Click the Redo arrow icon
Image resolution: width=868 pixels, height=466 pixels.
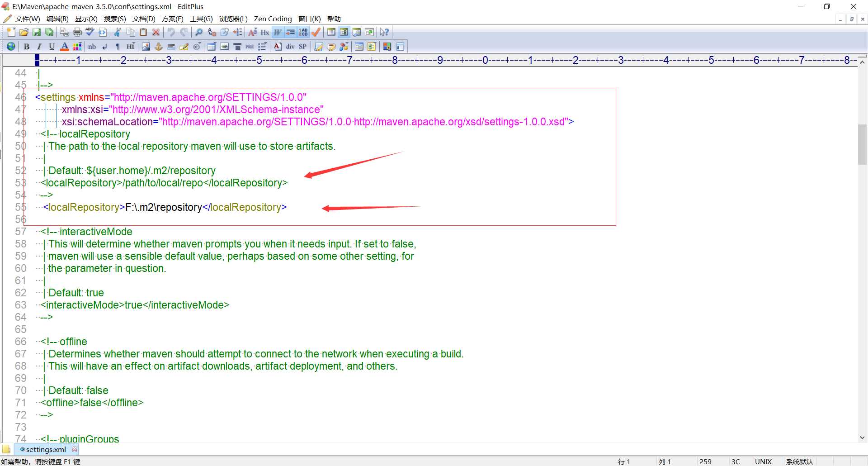[184, 32]
